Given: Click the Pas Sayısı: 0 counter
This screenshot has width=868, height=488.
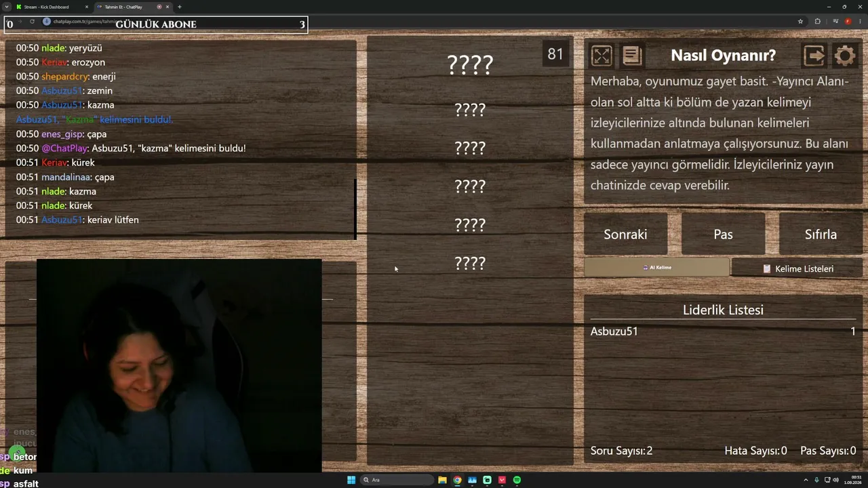Looking at the screenshot, I should click(828, 451).
